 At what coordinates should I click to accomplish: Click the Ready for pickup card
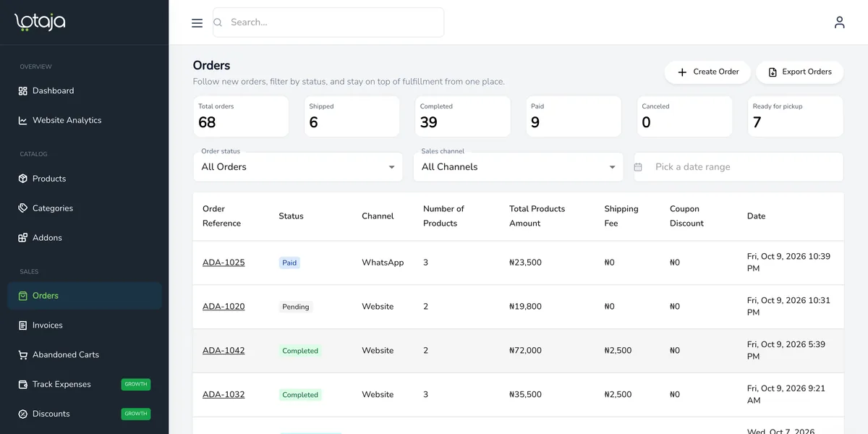796,116
